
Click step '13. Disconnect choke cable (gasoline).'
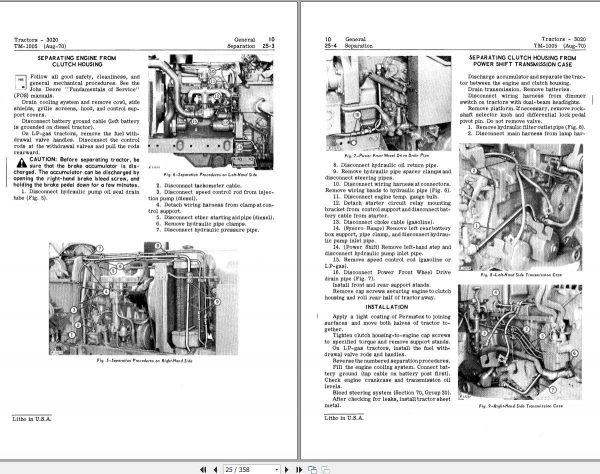pos(383,222)
